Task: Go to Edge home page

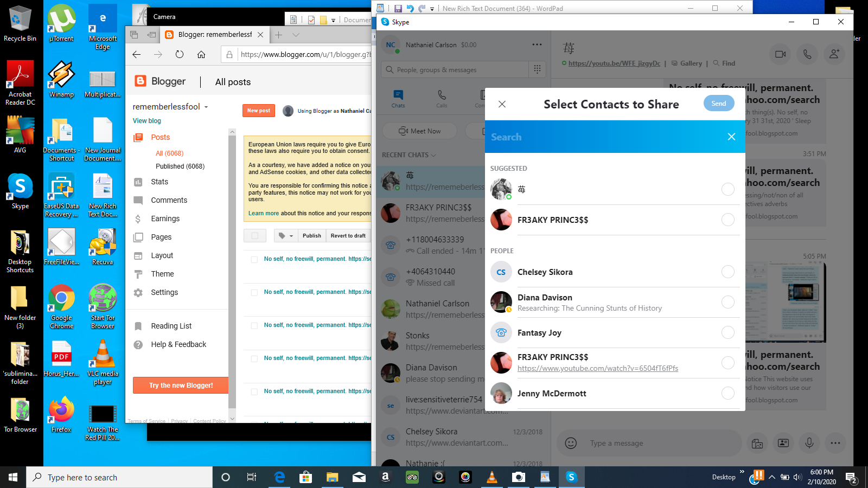Action: click(x=201, y=54)
